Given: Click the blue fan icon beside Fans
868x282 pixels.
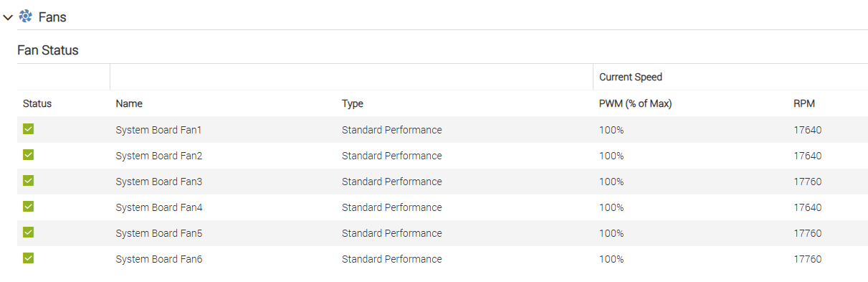Looking at the screenshot, I should [26, 16].
